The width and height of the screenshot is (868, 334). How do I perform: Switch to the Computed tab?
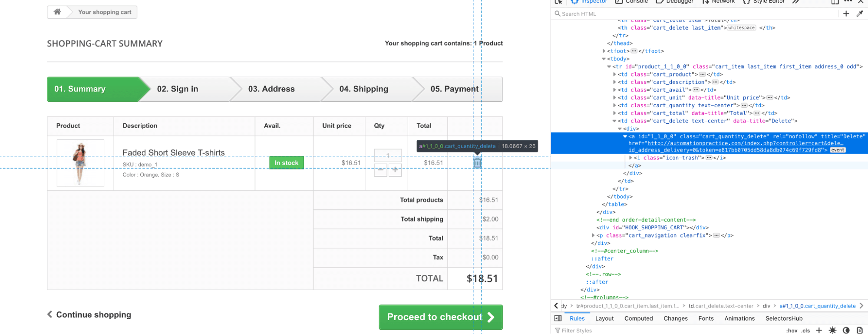[x=638, y=318]
